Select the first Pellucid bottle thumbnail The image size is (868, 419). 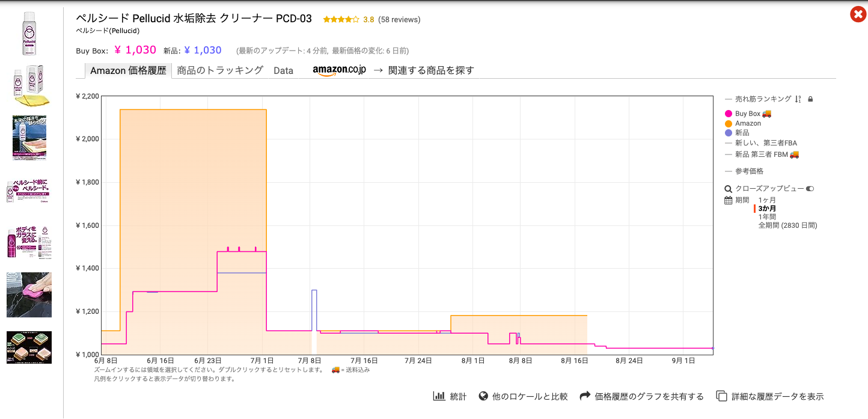coord(29,33)
